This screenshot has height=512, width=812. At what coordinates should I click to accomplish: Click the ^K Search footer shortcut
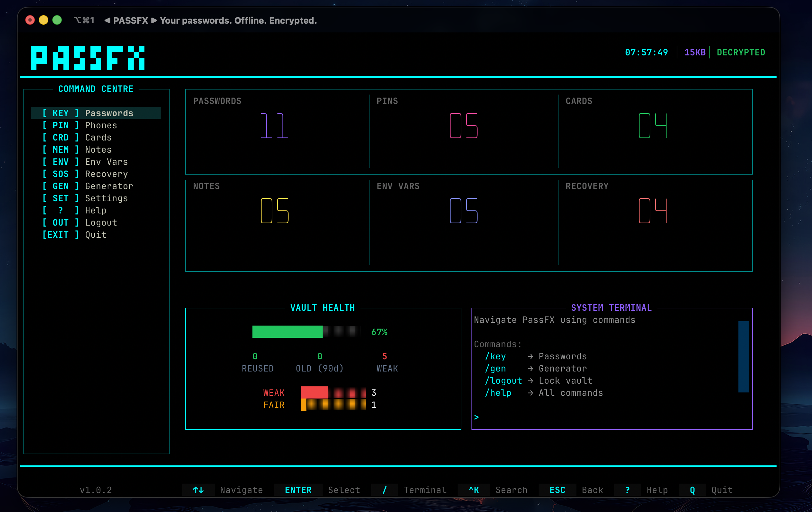pyautogui.click(x=474, y=490)
